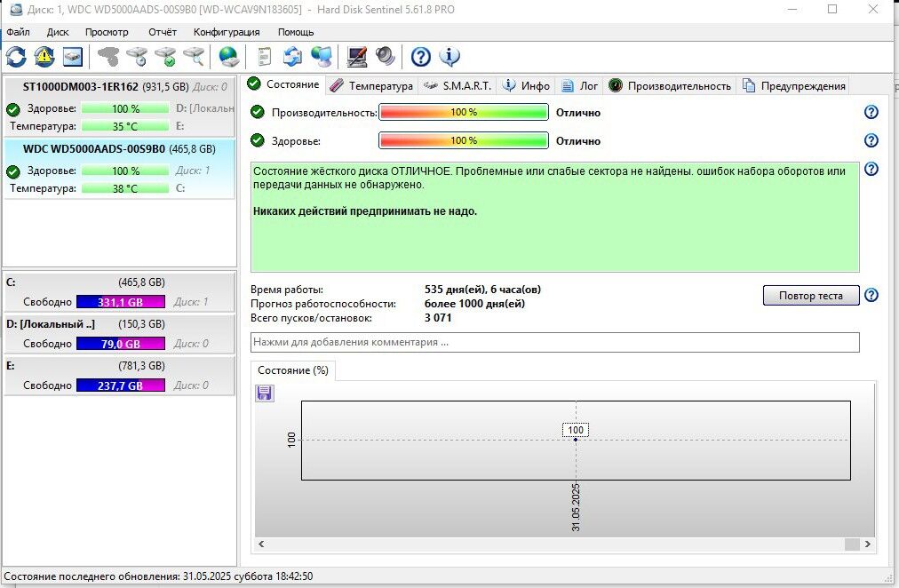This screenshot has height=588, width=899.
Task: Click chart scrollbar right arrow
Action: 868,544
